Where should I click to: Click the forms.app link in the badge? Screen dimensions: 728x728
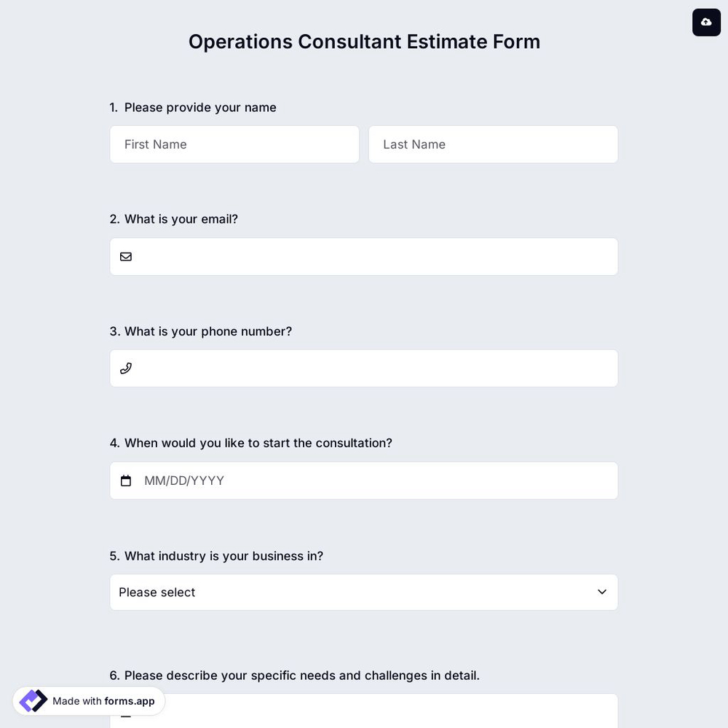130,701
